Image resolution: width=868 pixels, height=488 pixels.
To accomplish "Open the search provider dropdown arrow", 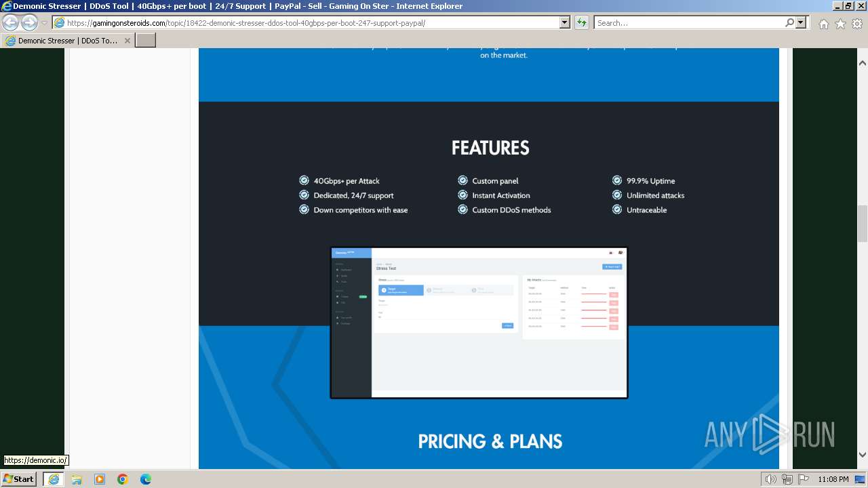I will pos(801,23).
